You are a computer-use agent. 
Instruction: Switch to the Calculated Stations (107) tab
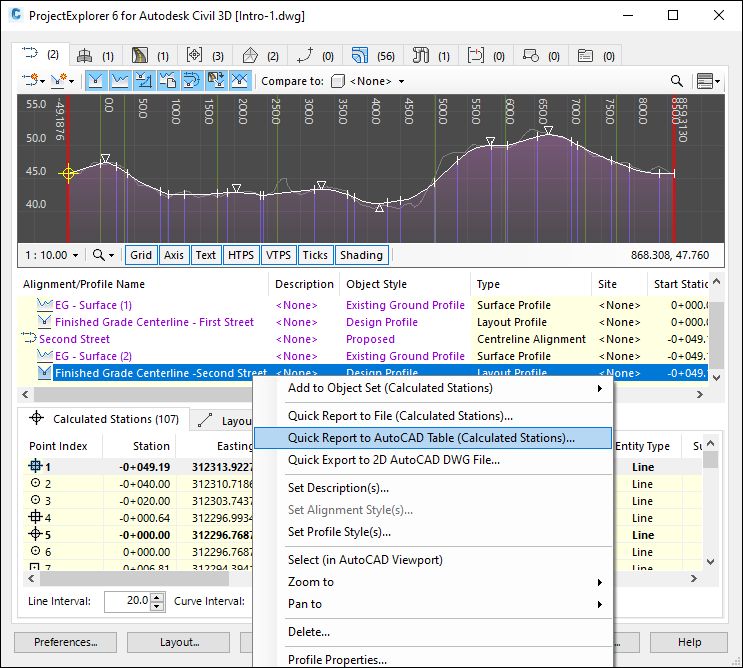point(104,419)
